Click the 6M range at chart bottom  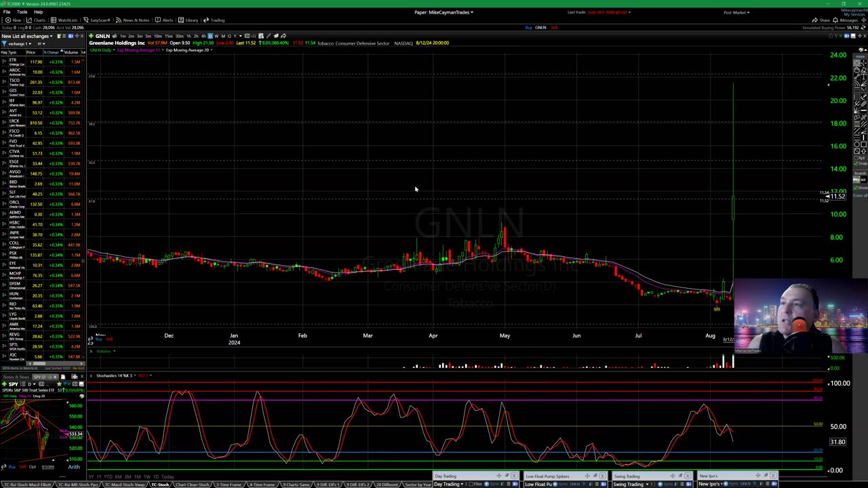119,476
